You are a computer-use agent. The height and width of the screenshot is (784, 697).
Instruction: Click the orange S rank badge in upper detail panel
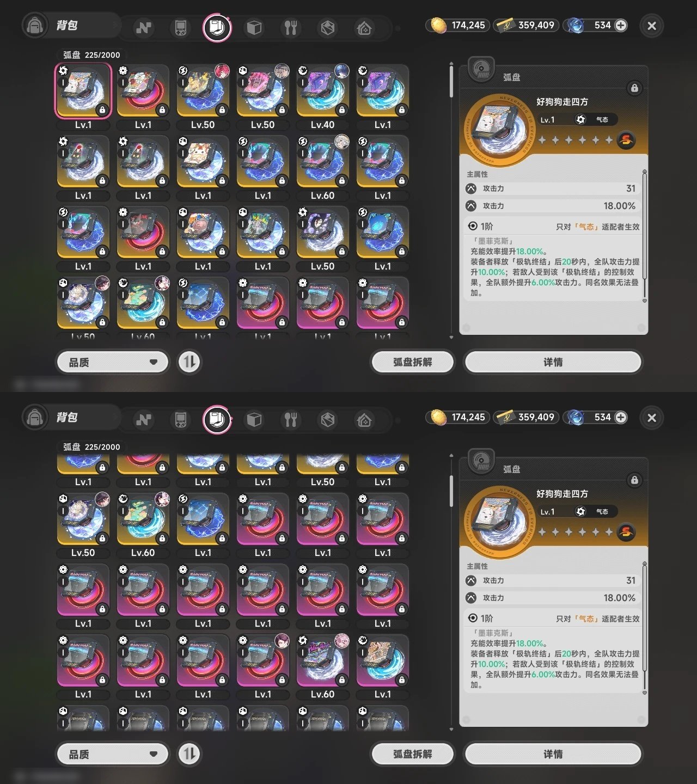[626, 140]
